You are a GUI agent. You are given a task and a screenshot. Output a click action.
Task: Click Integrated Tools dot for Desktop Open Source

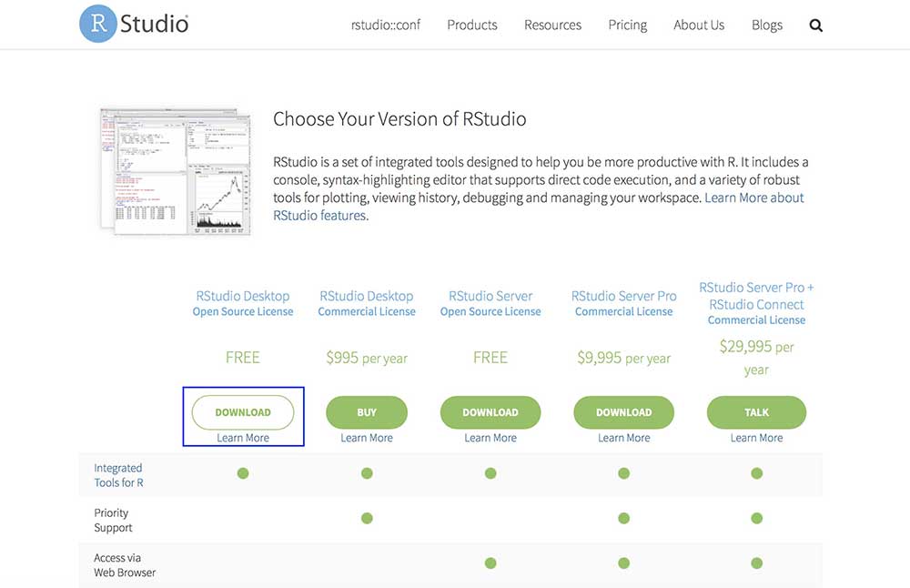tap(243, 473)
